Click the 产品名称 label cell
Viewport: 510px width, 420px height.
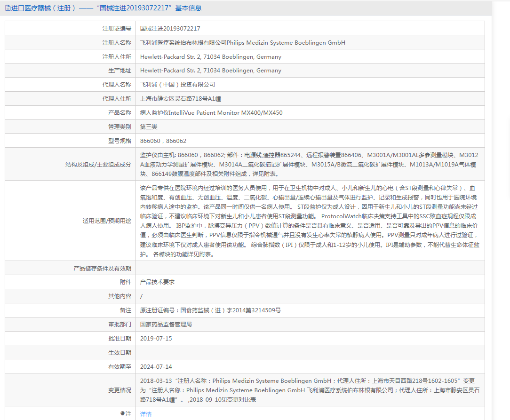coord(70,112)
